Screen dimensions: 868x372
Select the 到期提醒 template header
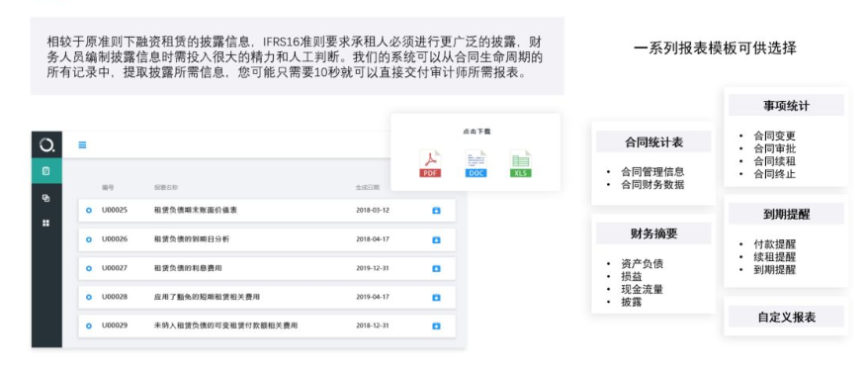pos(786,214)
